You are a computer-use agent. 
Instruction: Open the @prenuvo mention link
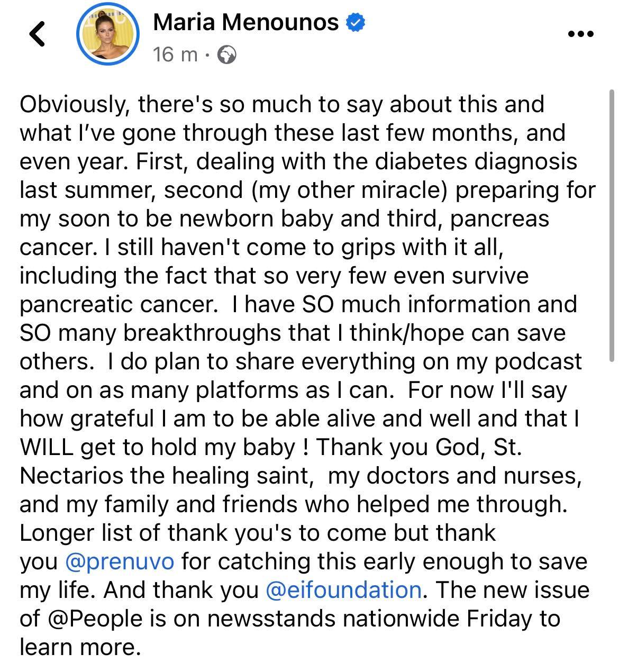(x=120, y=561)
